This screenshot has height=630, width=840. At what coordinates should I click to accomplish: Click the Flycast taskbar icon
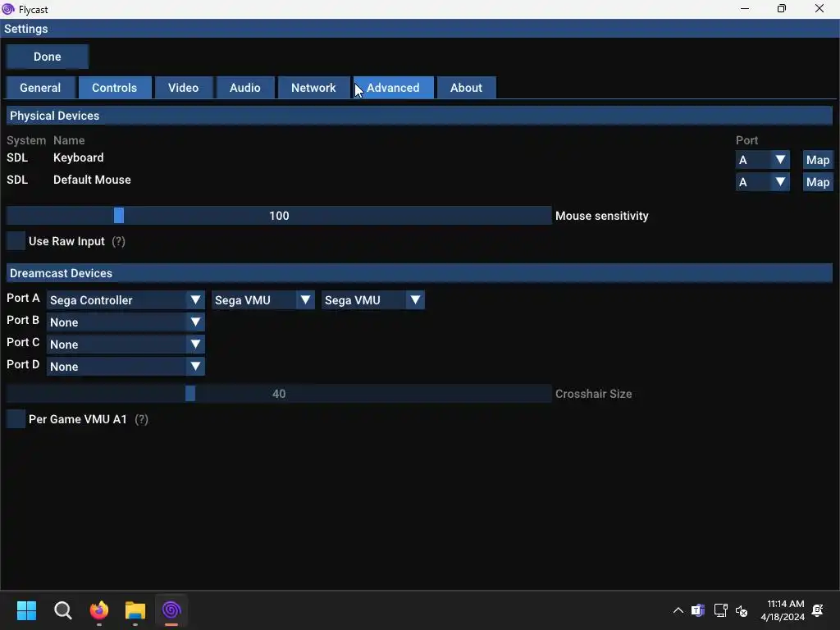[x=171, y=610]
